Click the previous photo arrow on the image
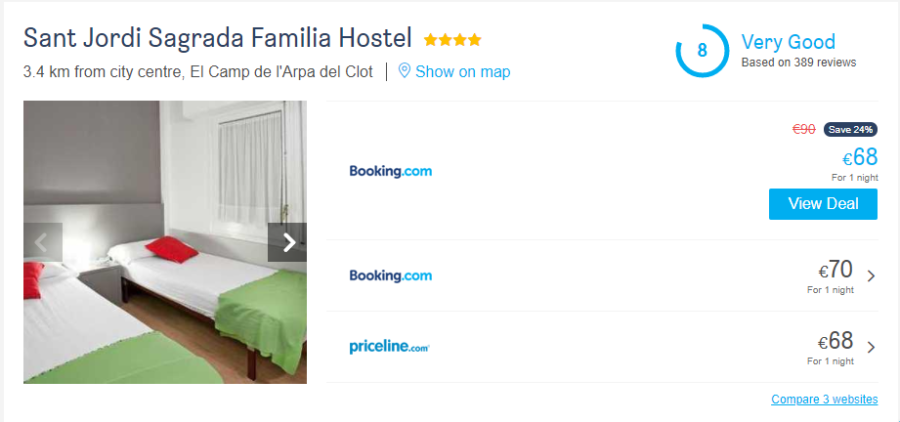This screenshot has height=422, width=900. click(42, 242)
